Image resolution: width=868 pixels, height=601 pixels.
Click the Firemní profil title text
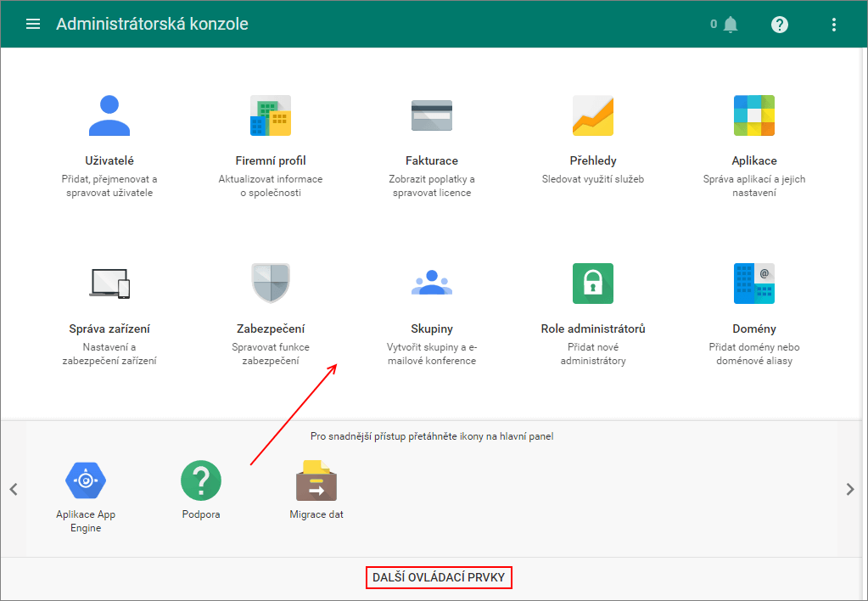(271, 160)
